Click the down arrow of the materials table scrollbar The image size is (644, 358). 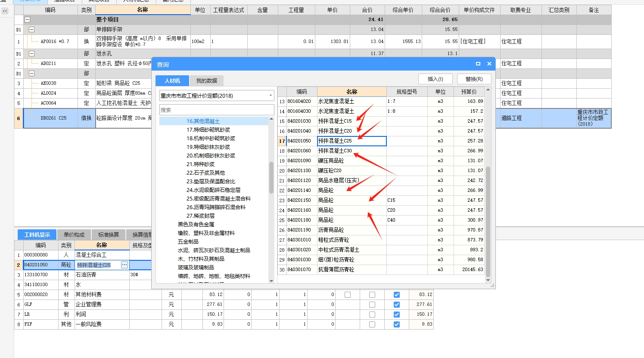pyautogui.click(x=488, y=280)
